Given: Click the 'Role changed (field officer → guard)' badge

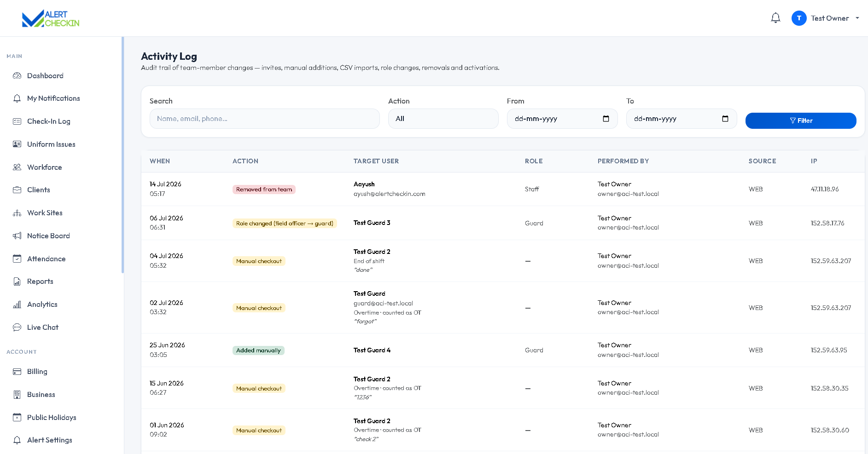Looking at the screenshot, I should point(285,223).
